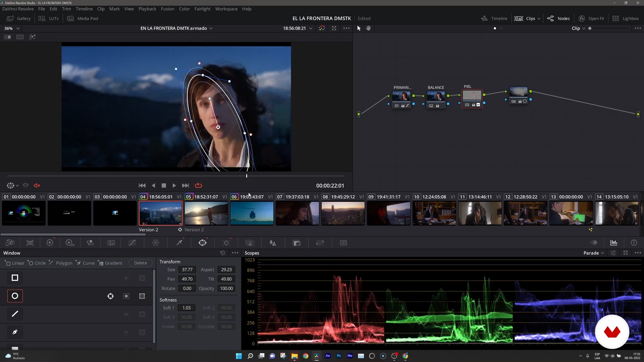Reset the Window palette settings

pos(223,253)
